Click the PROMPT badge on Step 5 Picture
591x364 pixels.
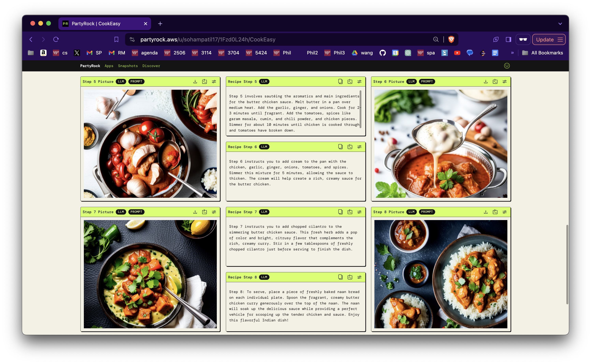tap(136, 82)
